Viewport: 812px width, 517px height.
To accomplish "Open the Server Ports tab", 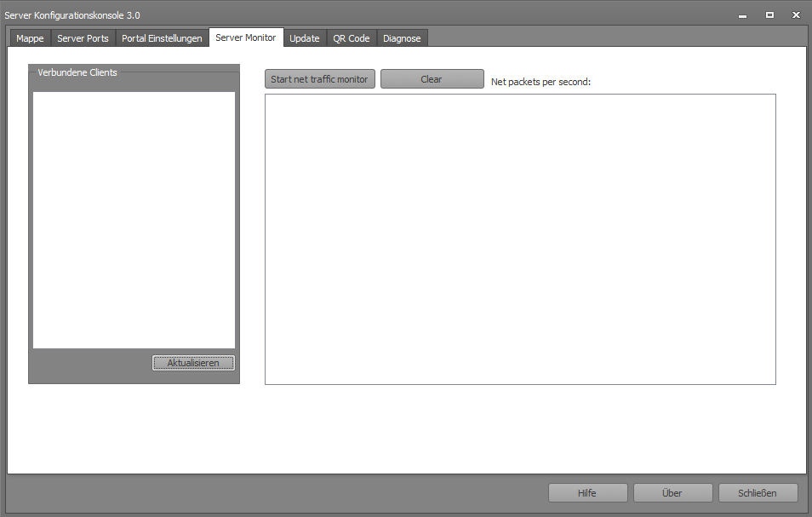I will point(83,38).
